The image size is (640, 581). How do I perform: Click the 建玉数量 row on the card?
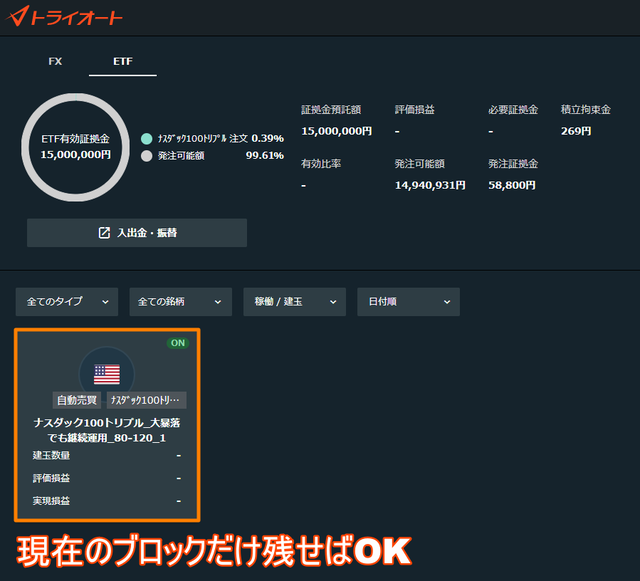click(107, 455)
